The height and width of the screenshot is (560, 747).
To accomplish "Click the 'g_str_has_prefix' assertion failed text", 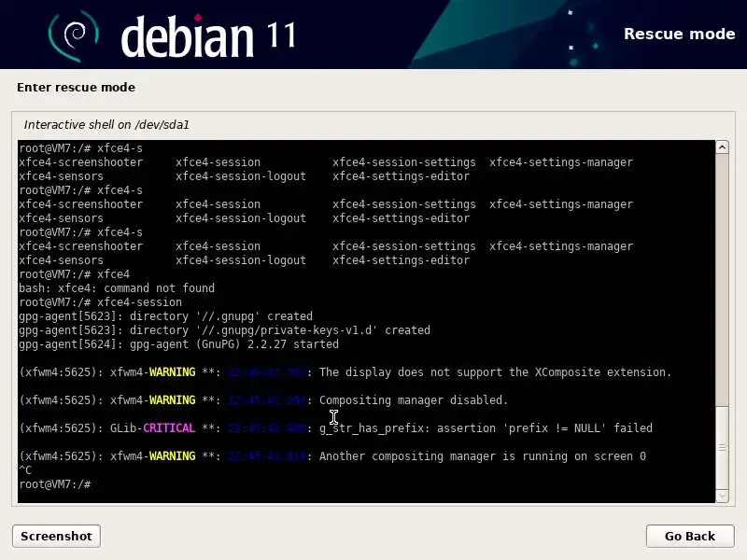I will [486, 428].
